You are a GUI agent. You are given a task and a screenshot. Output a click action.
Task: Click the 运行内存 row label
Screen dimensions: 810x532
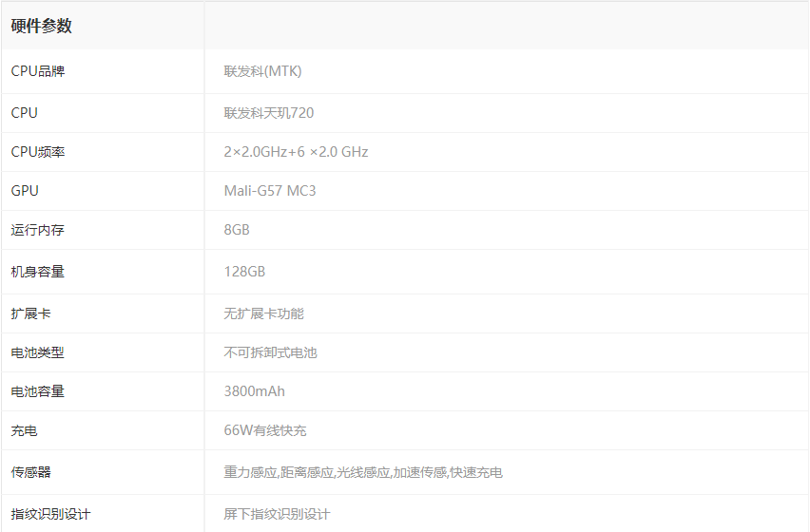click(x=38, y=230)
